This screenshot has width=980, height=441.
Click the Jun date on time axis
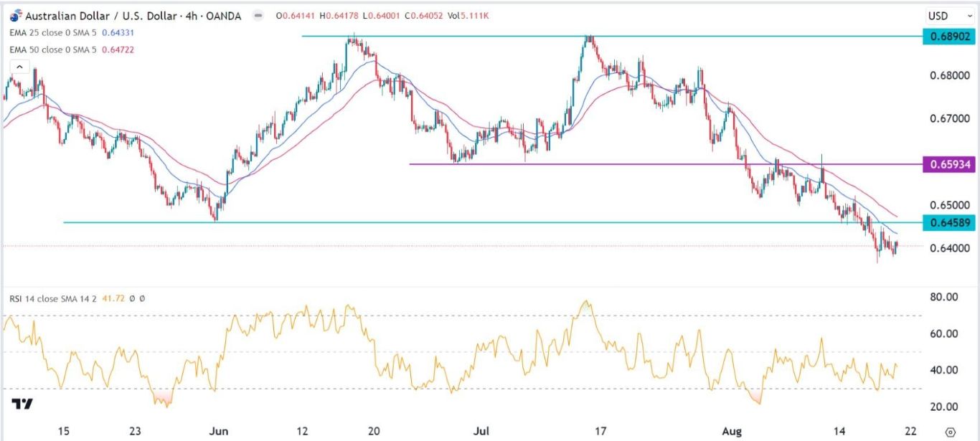tap(220, 432)
